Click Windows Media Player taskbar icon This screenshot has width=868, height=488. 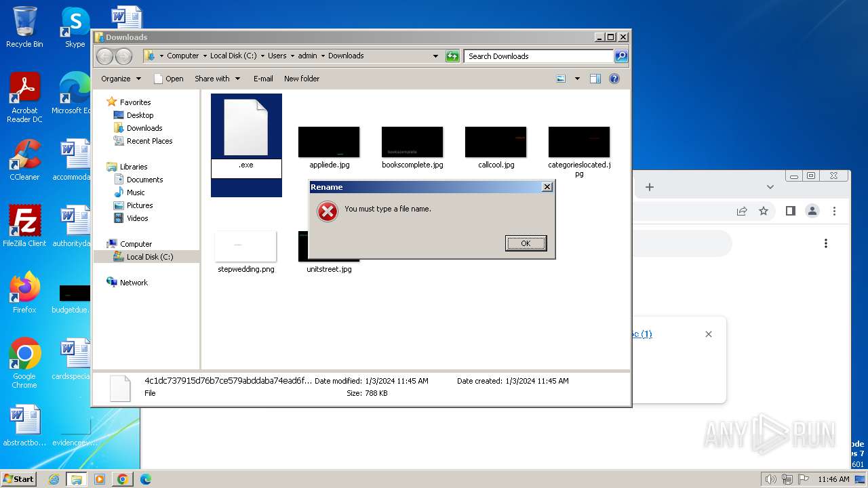tap(99, 479)
